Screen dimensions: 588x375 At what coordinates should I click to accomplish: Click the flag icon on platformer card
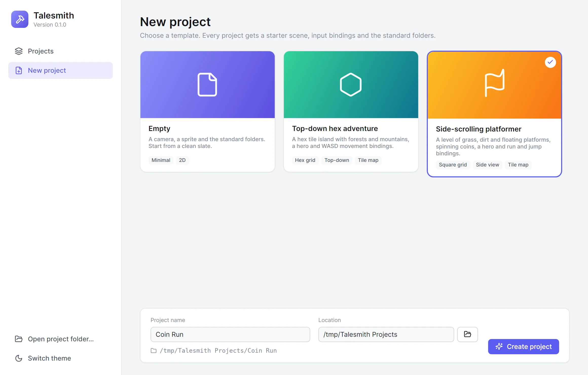point(494,83)
